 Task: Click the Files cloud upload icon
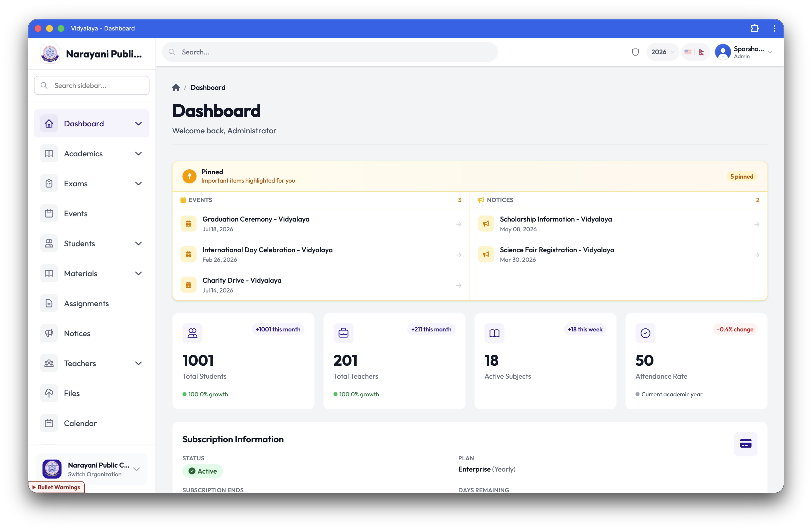49,393
